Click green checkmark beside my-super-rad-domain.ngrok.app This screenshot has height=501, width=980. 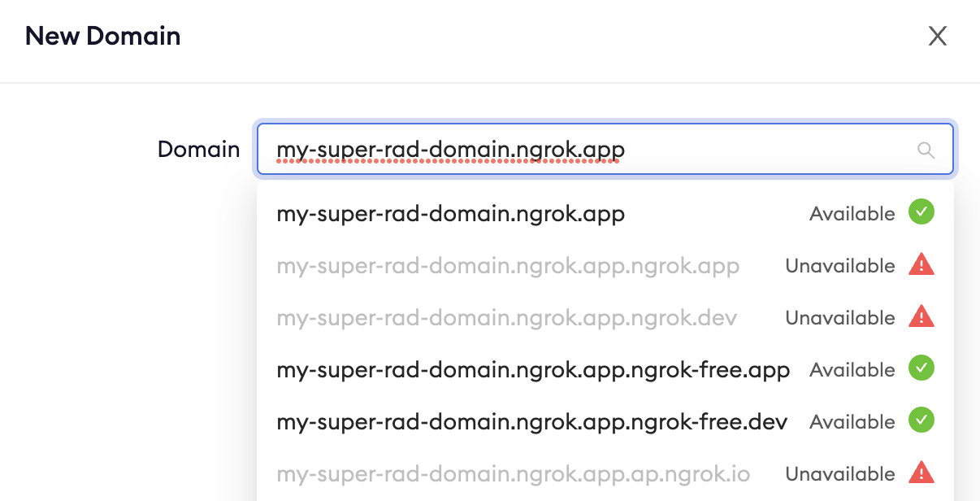921,213
